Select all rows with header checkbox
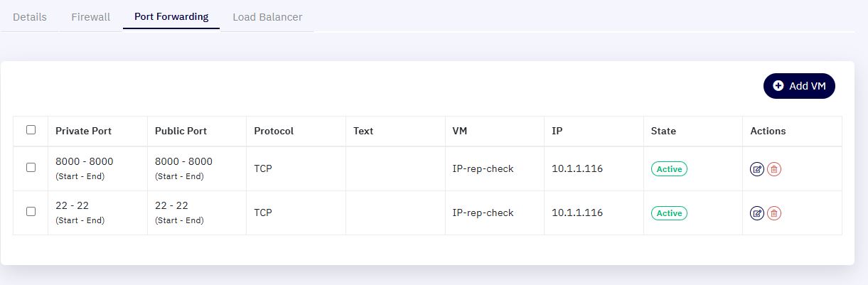Viewport: 868px width, 285px height. pyautogui.click(x=31, y=130)
